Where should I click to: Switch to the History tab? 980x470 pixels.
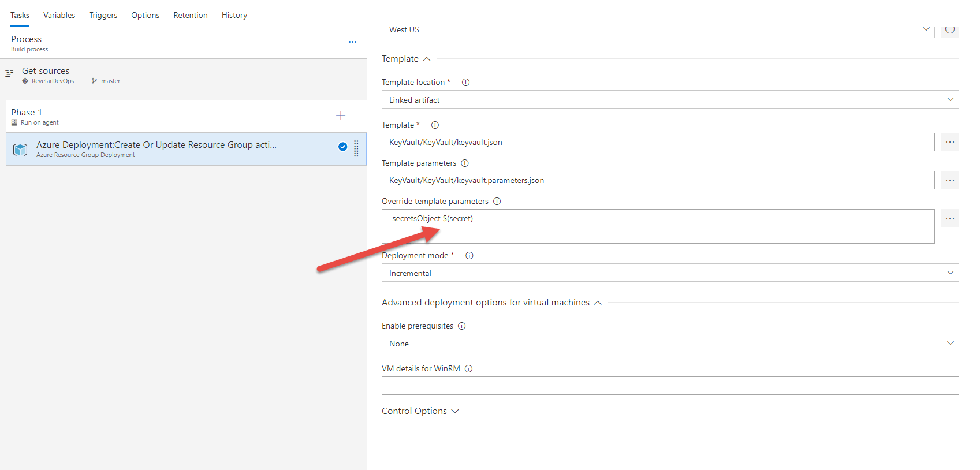(234, 15)
